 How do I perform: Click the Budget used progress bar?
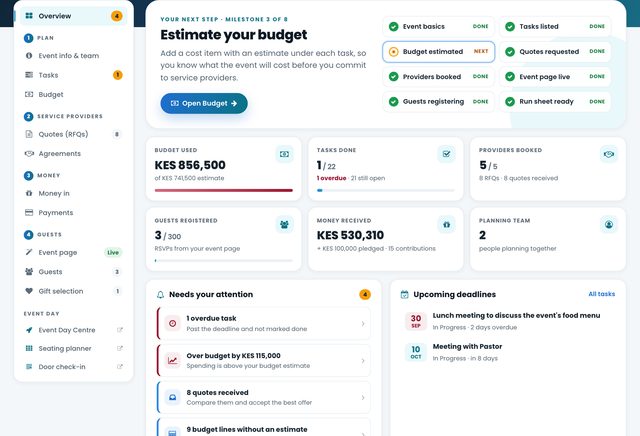click(x=224, y=190)
